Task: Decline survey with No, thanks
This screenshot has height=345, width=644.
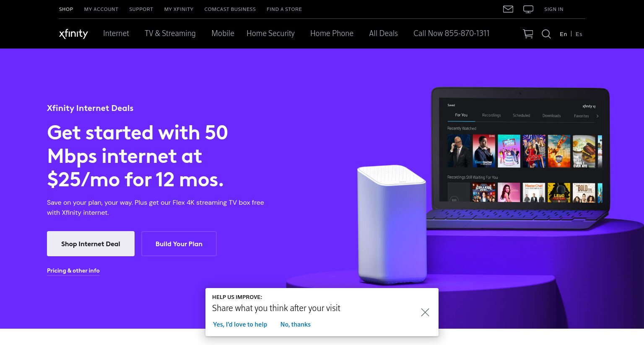Action: point(296,324)
